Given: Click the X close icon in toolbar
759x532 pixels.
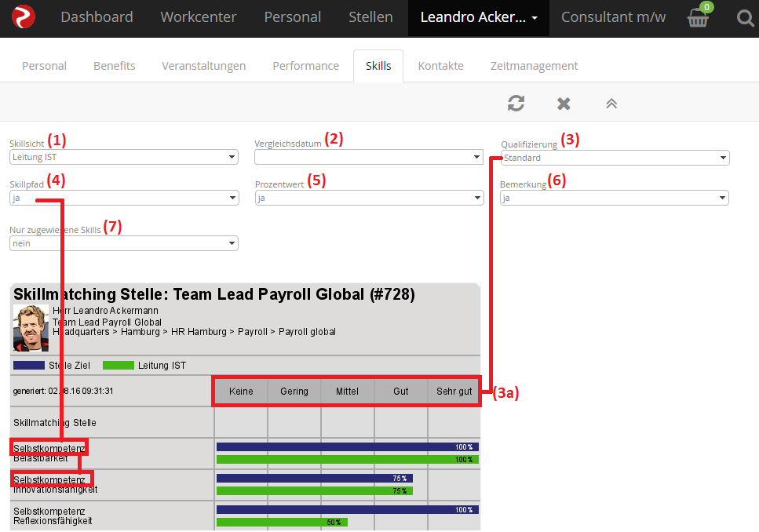Looking at the screenshot, I should pyautogui.click(x=564, y=104).
